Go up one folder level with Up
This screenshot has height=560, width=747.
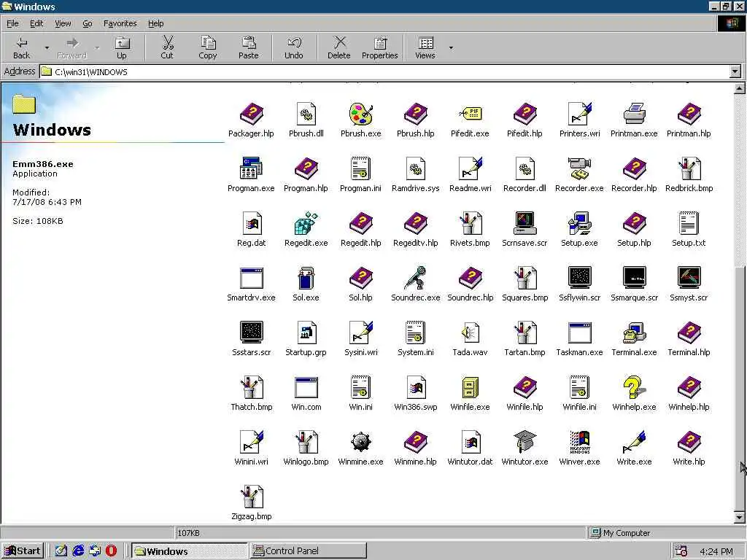click(122, 47)
